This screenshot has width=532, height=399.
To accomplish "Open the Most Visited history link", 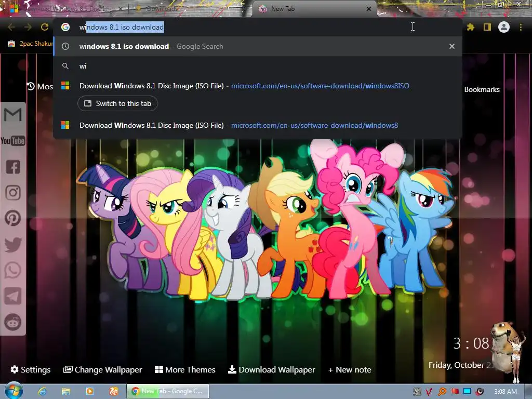I will [x=40, y=87].
